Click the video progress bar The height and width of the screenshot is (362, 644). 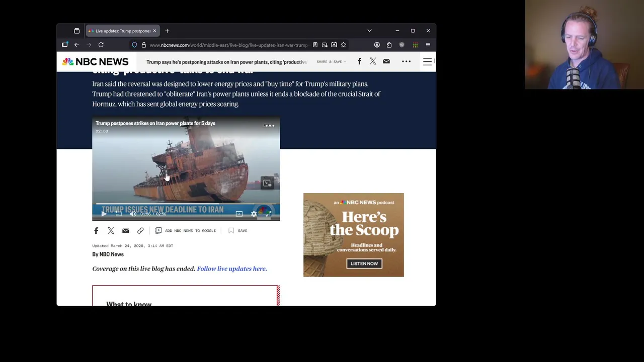pos(186,204)
